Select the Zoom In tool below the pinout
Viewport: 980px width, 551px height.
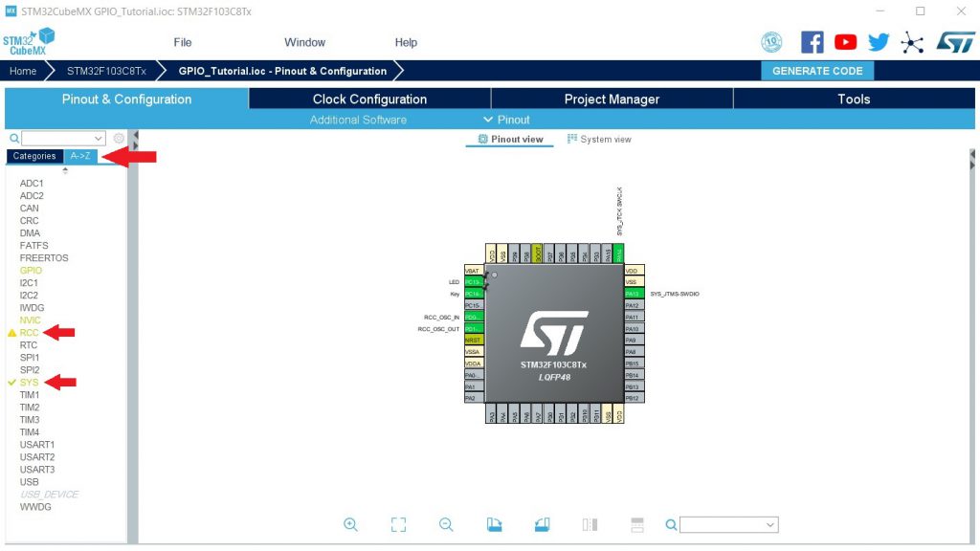coord(351,525)
